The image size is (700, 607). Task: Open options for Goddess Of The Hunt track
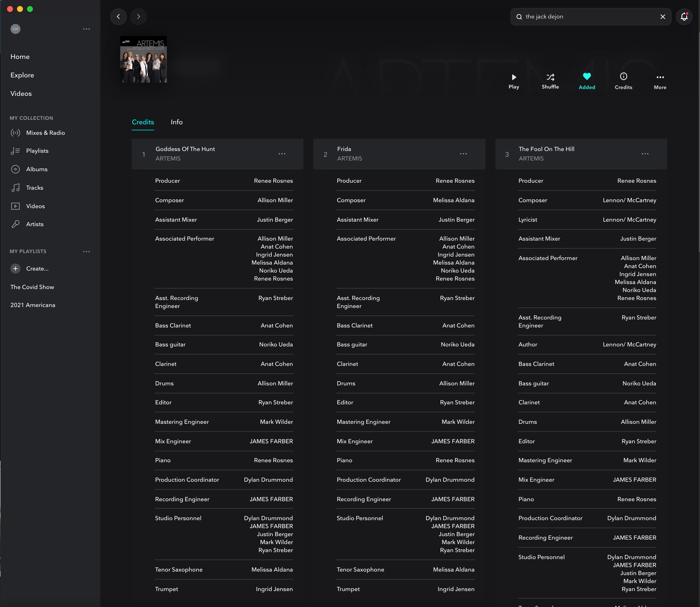(282, 154)
